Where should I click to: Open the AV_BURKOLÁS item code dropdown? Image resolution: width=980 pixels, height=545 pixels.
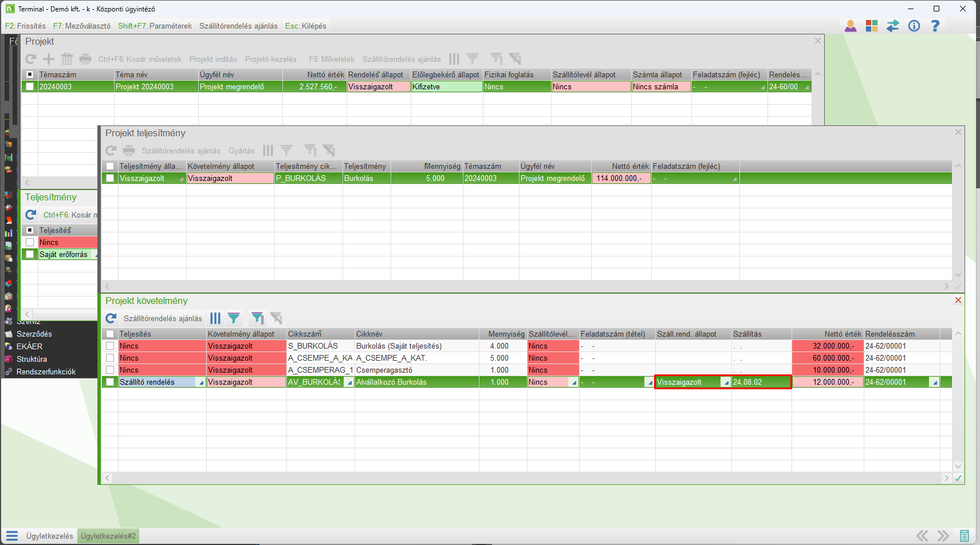tap(349, 382)
